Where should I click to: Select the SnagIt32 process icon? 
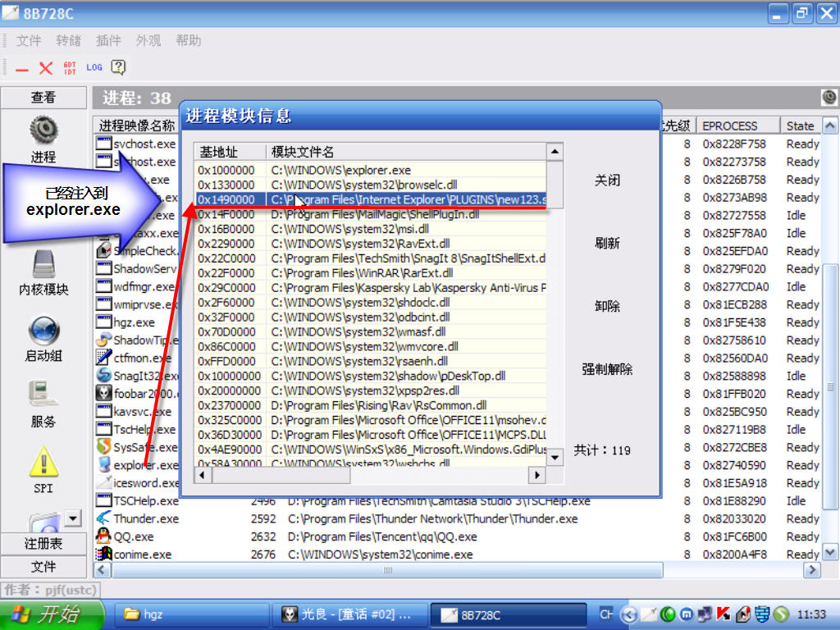click(x=103, y=375)
